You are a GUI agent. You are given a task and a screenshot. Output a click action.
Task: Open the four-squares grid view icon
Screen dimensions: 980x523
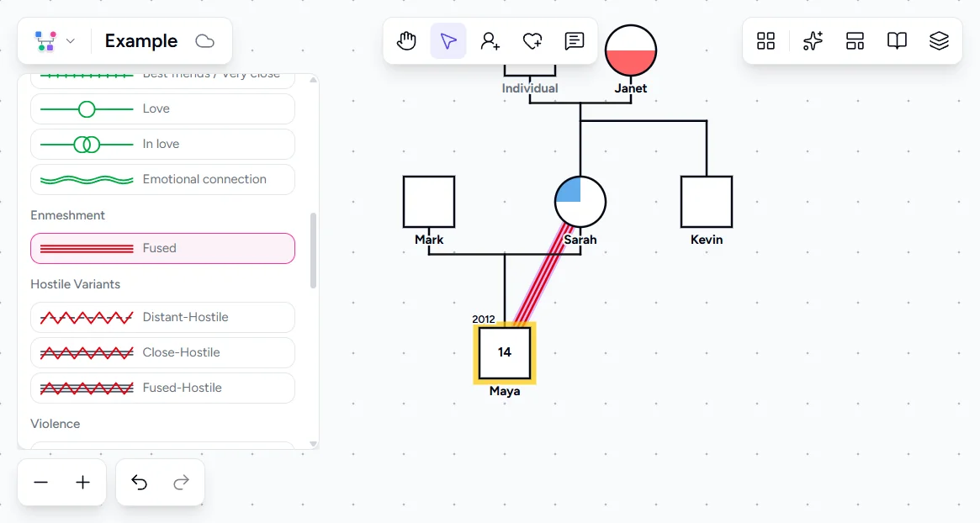(765, 41)
